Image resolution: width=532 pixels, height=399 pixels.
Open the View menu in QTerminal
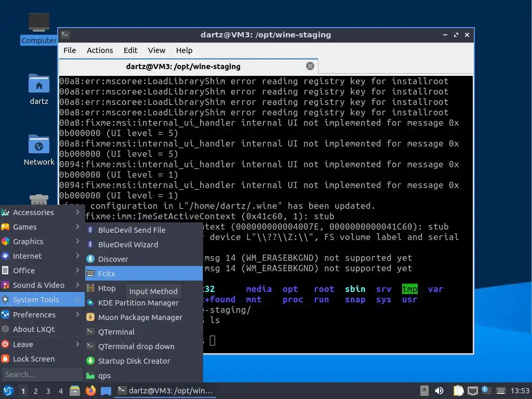click(156, 50)
